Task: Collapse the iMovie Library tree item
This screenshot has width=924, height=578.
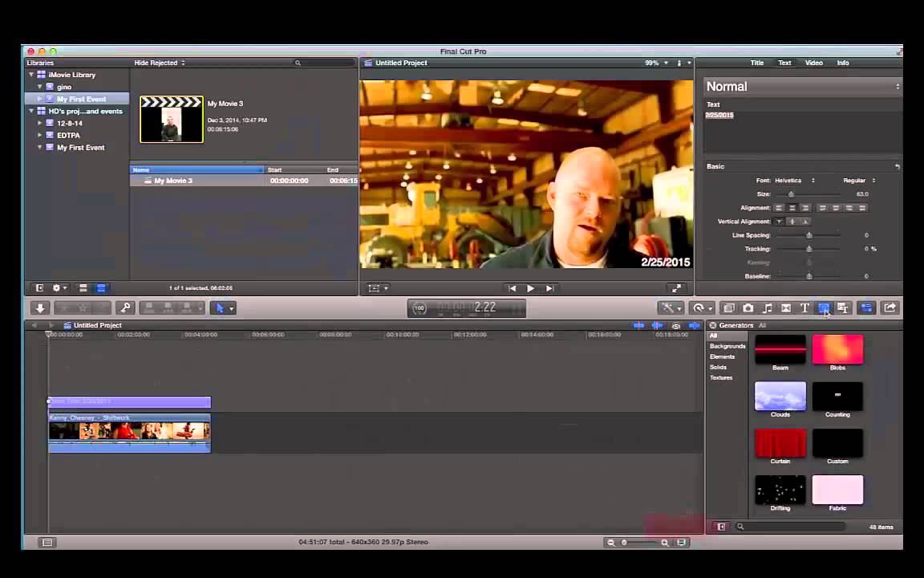Action: click(31, 75)
